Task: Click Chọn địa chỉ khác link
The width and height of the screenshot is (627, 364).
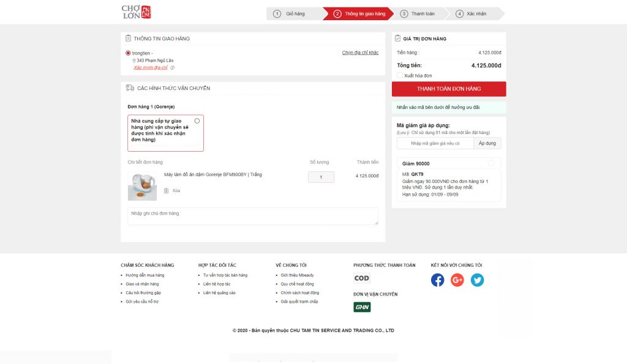Action: click(360, 53)
